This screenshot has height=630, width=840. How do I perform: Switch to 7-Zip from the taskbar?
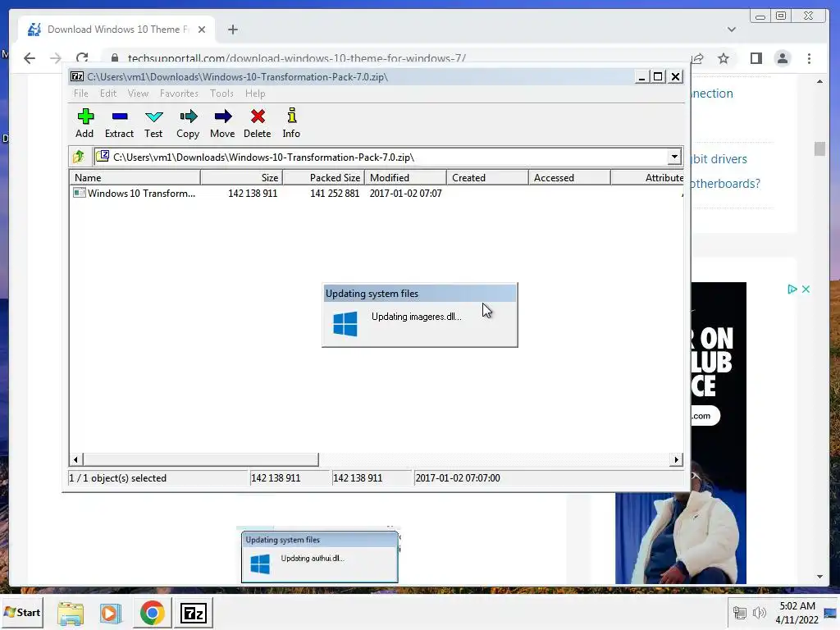pos(194,614)
